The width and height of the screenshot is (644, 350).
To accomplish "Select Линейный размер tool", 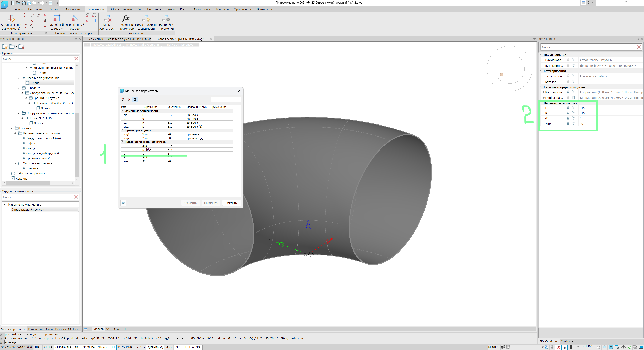I will pos(57,19).
